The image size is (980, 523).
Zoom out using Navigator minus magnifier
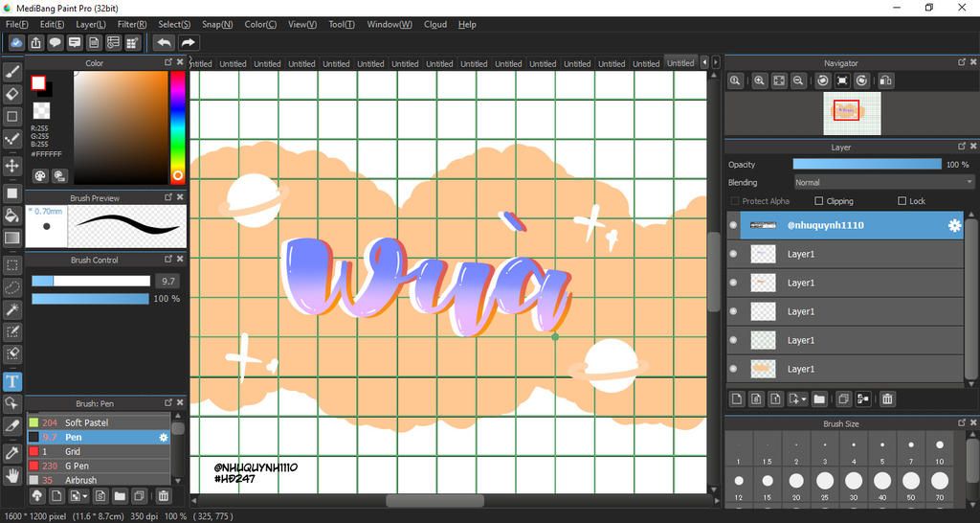(x=797, y=80)
